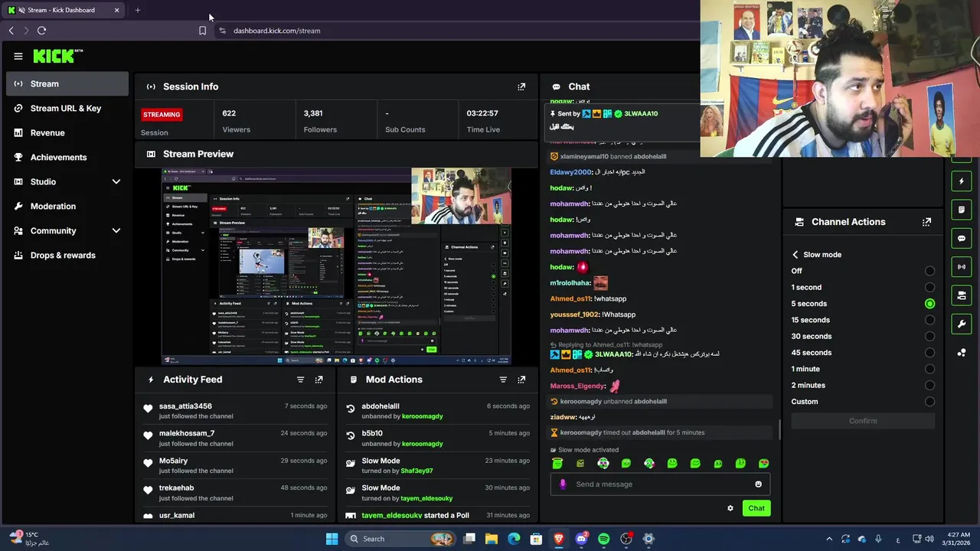The image size is (980, 551).
Task: Open the wrench tool in right sidebar
Action: coord(962,324)
